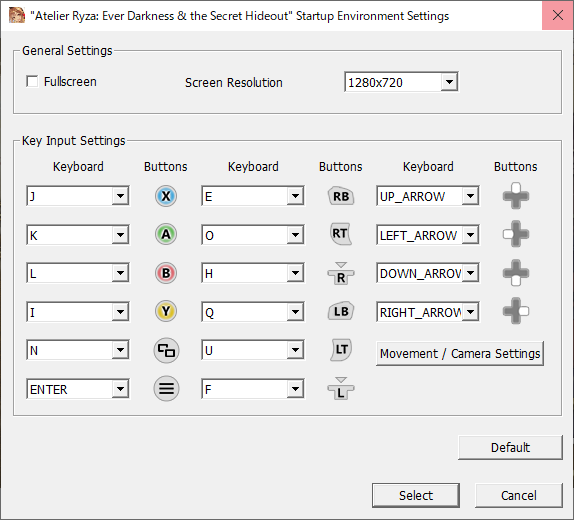The width and height of the screenshot is (574, 520).
Task: Click the Key Input Settings group label
Action: [74, 141]
